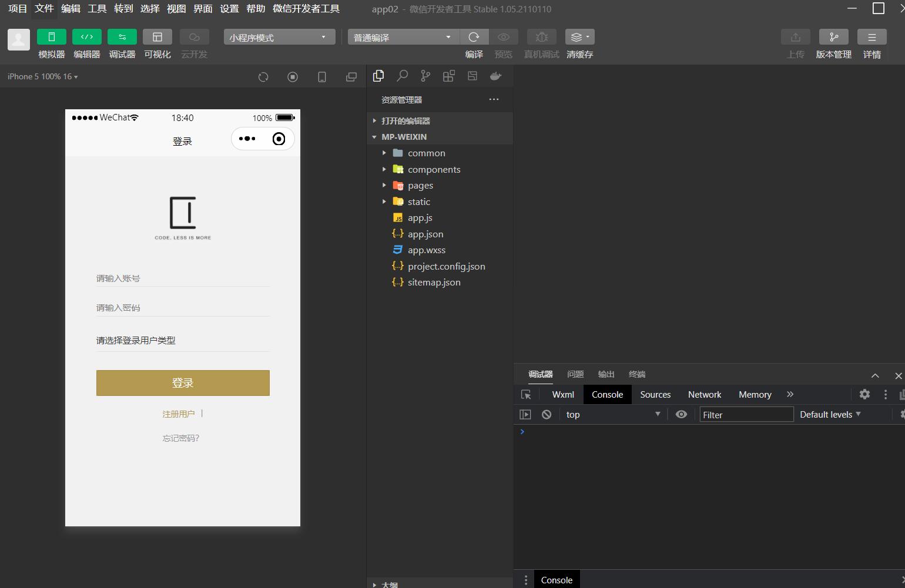Toggle the debugger panel button
Image resolution: width=905 pixels, height=588 pixels.
(x=122, y=37)
